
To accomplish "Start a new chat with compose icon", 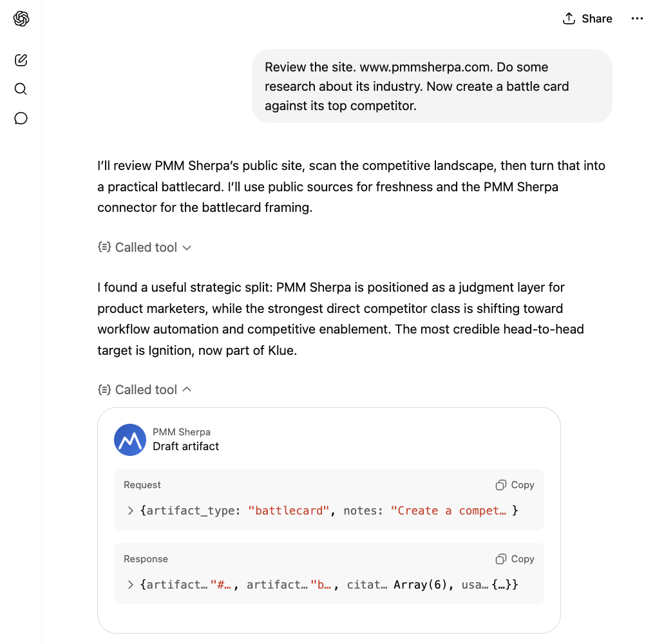I will tap(21, 60).
